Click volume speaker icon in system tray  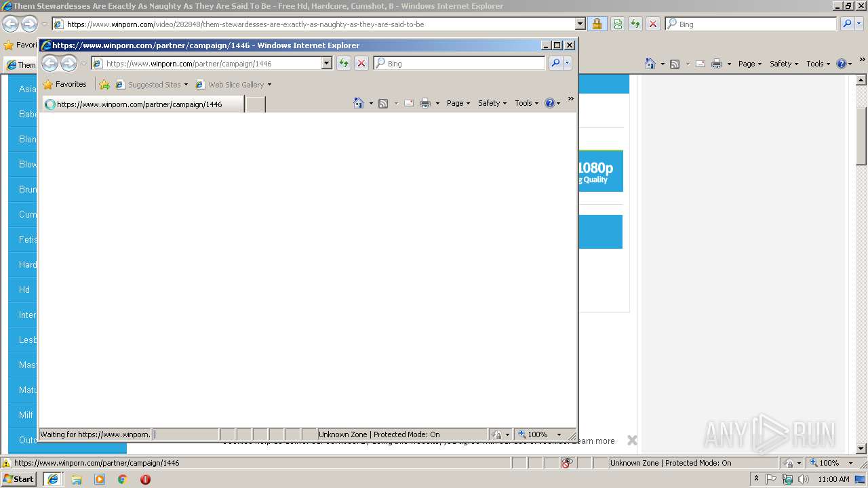(x=803, y=479)
